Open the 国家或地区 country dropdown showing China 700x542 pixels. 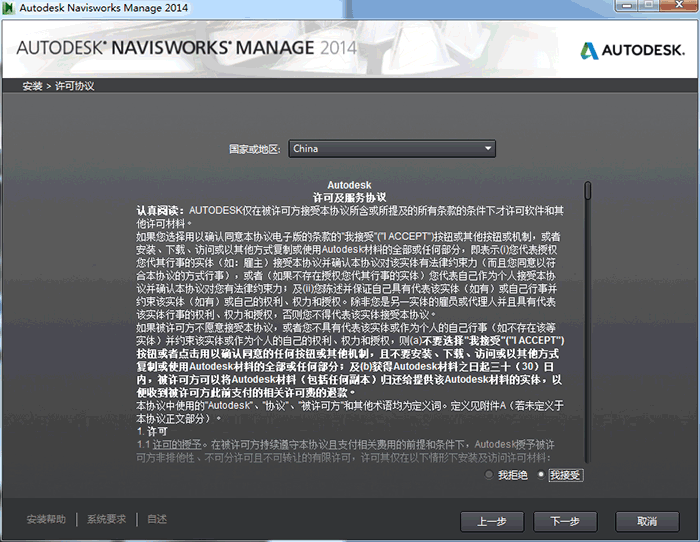coord(392,149)
